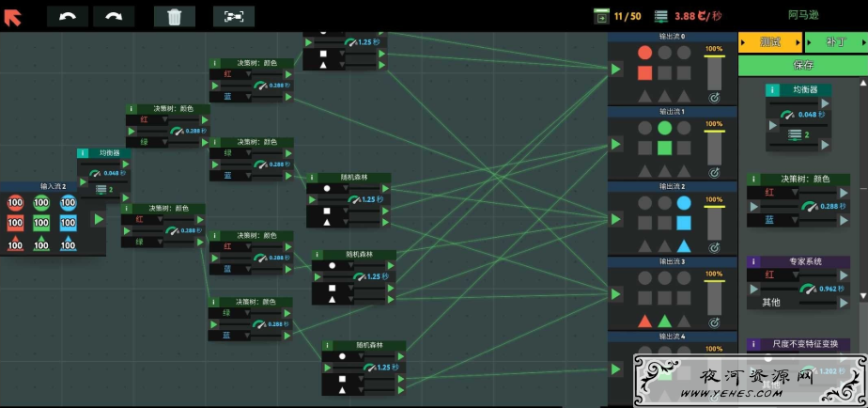Select the blue triangle 100 in 输入流 2

[x=68, y=243]
